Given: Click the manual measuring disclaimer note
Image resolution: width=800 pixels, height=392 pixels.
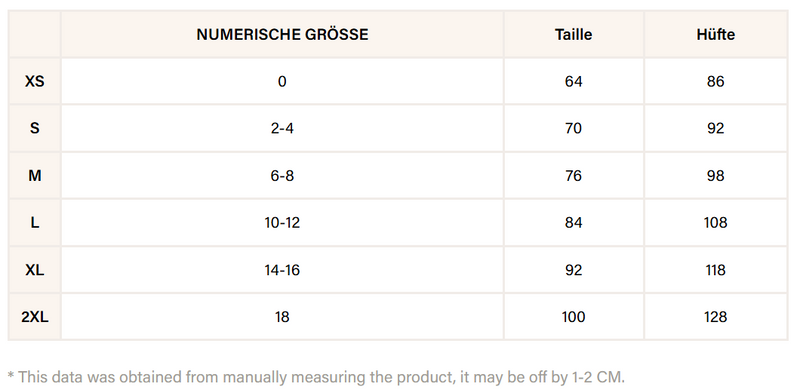Looking at the screenshot, I should click(x=316, y=377).
